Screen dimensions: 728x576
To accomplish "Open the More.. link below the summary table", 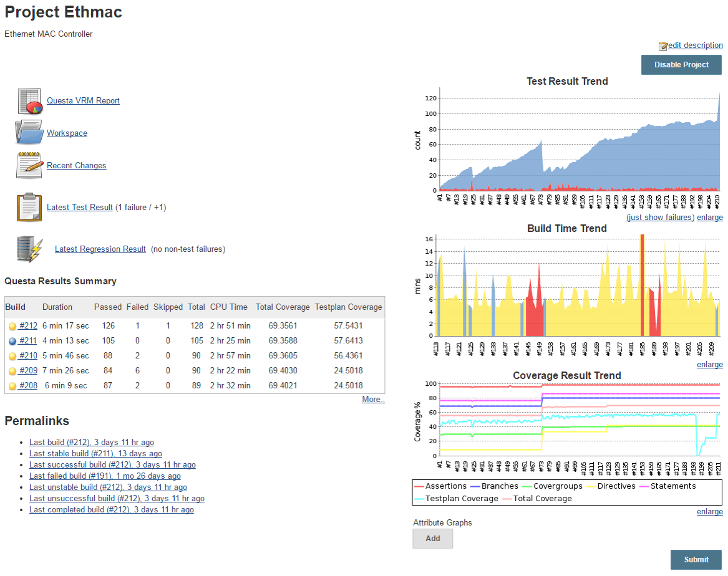I will (x=373, y=399).
